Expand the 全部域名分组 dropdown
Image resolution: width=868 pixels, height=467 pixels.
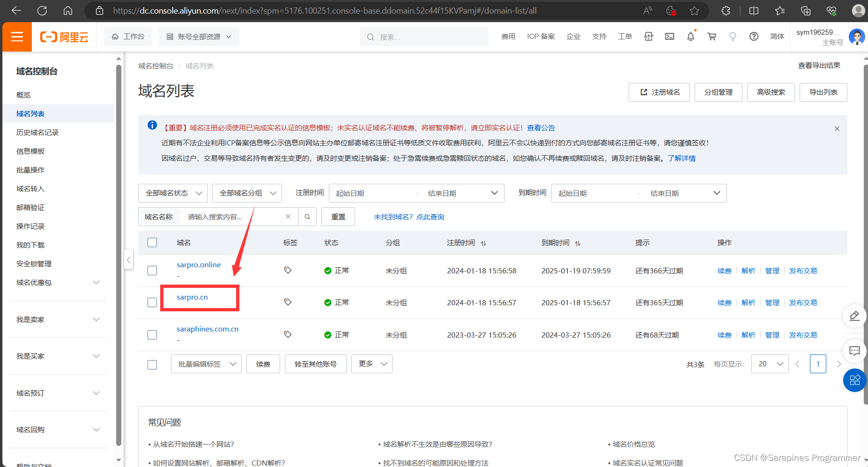tap(247, 193)
